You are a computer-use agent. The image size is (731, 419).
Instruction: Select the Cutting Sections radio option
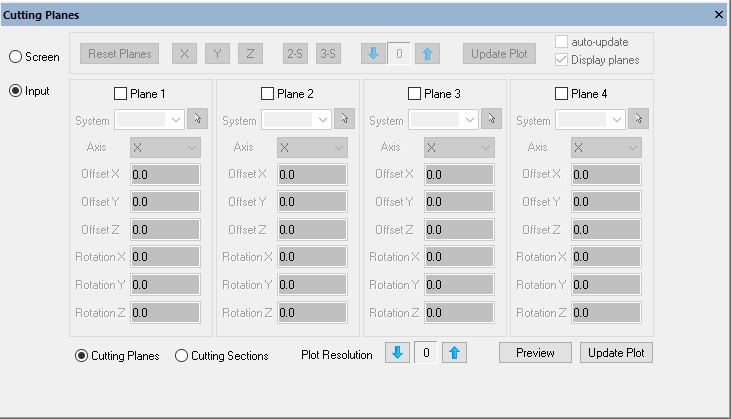pyautogui.click(x=182, y=356)
